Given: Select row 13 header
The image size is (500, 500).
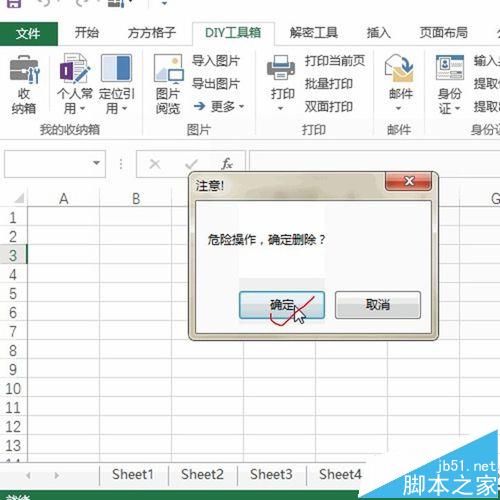Looking at the screenshot, I should click(x=13, y=445).
